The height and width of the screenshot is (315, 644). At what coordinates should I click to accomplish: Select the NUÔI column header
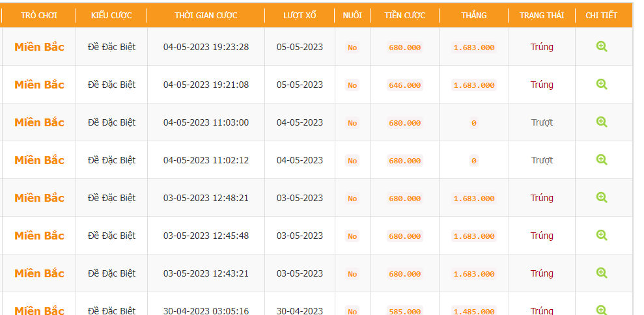click(x=352, y=16)
